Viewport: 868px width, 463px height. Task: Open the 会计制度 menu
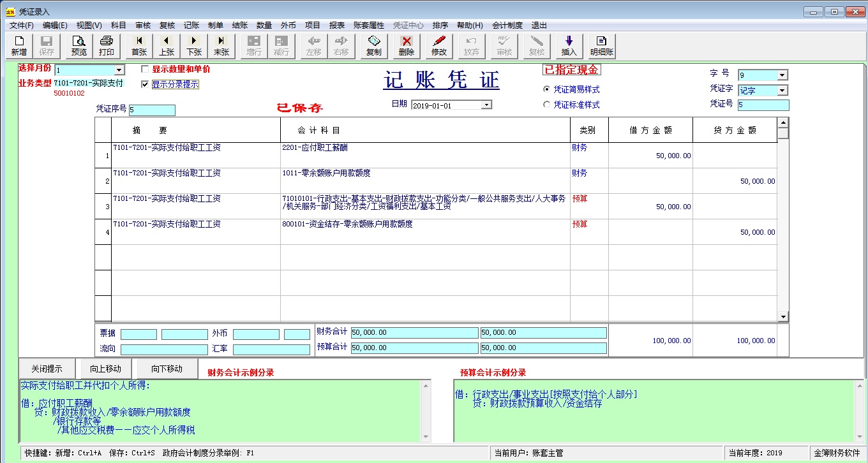click(507, 26)
